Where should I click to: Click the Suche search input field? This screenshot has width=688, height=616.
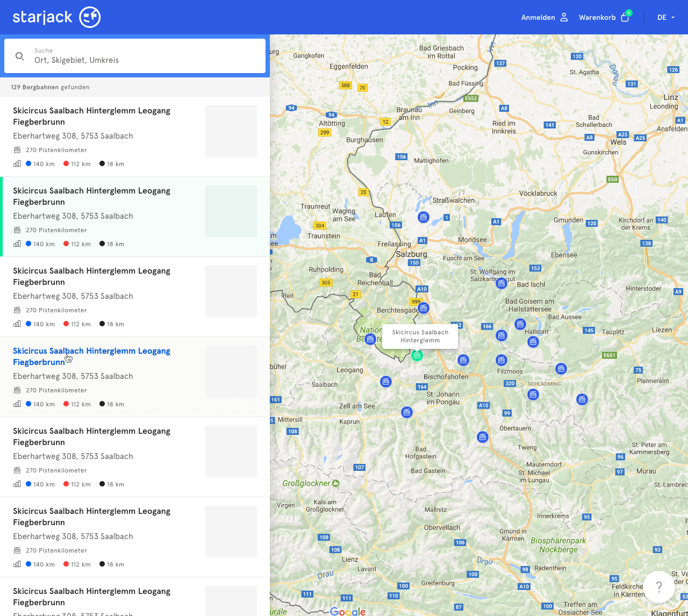[x=135, y=56]
